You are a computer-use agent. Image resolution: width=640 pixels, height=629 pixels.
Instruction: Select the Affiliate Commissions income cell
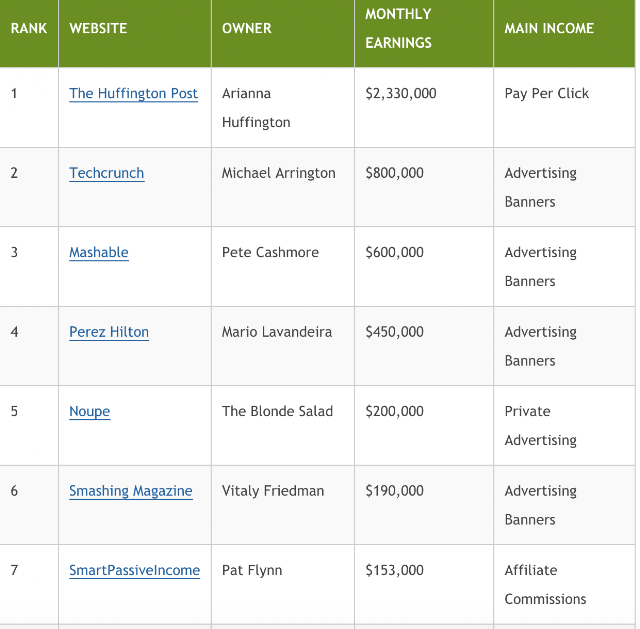coord(564,585)
